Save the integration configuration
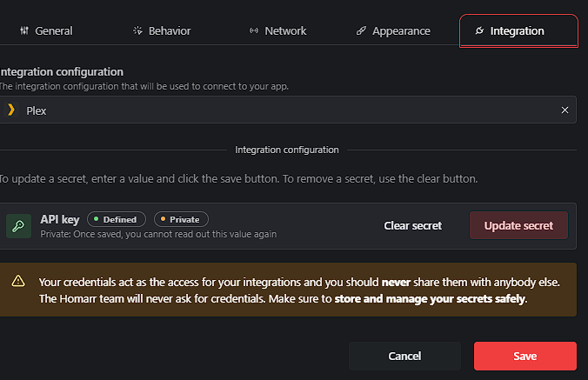 (525, 356)
